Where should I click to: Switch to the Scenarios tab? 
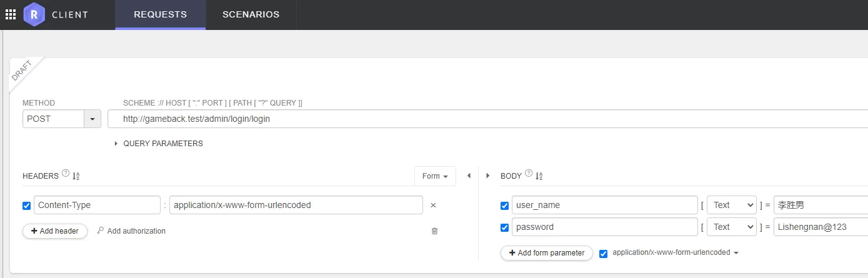[x=251, y=14]
